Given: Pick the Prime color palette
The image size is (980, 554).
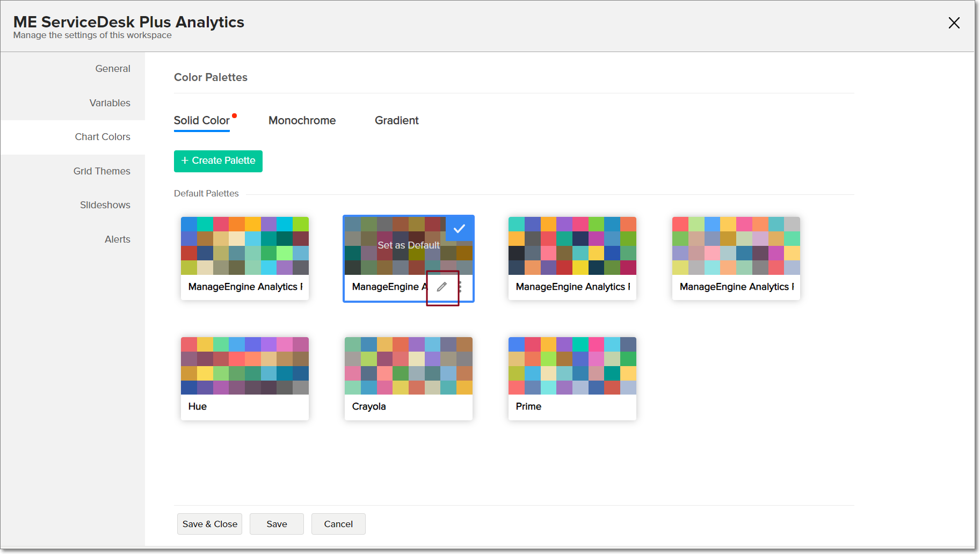Looking at the screenshot, I should point(572,367).
